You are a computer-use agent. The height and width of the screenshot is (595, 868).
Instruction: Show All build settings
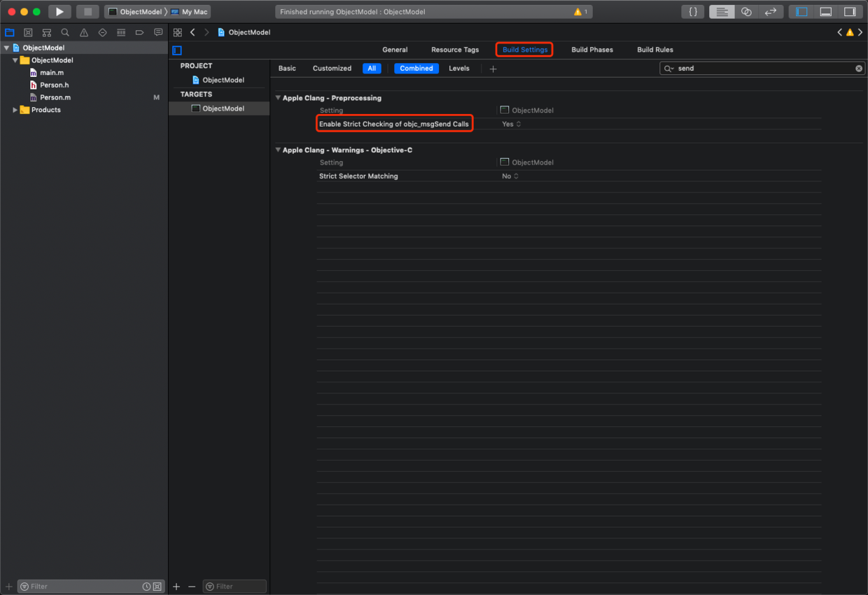click(x=372, y=69)
